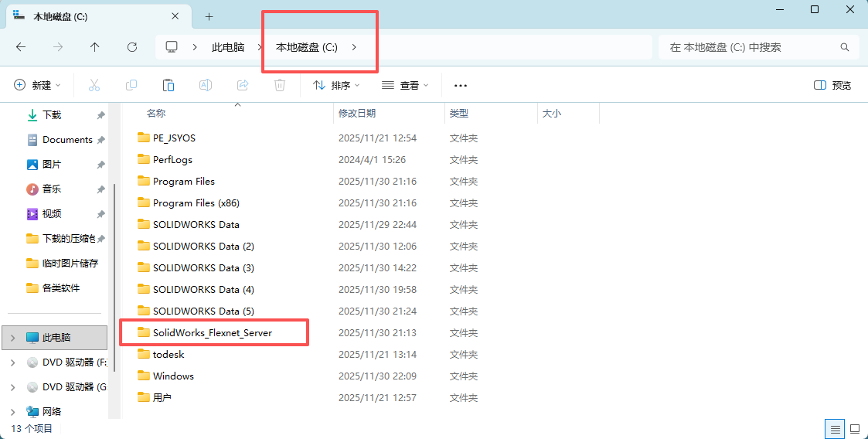This screenshot has height=439, width=868.
Task: Expand 网络 in the navigation tree
Action: coord(12,412)
